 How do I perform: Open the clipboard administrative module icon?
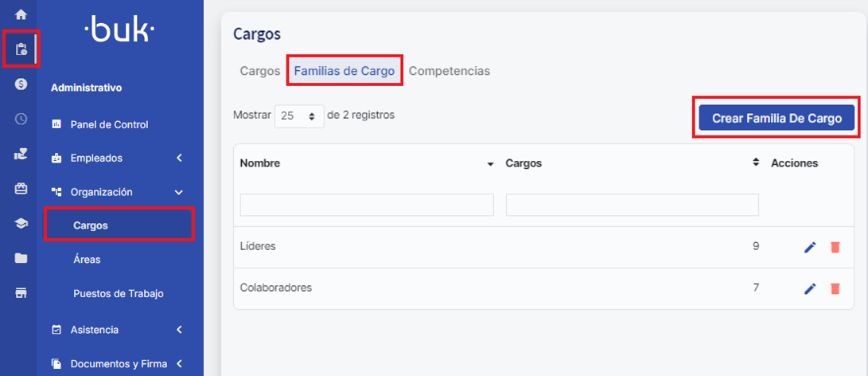(21, 50)
